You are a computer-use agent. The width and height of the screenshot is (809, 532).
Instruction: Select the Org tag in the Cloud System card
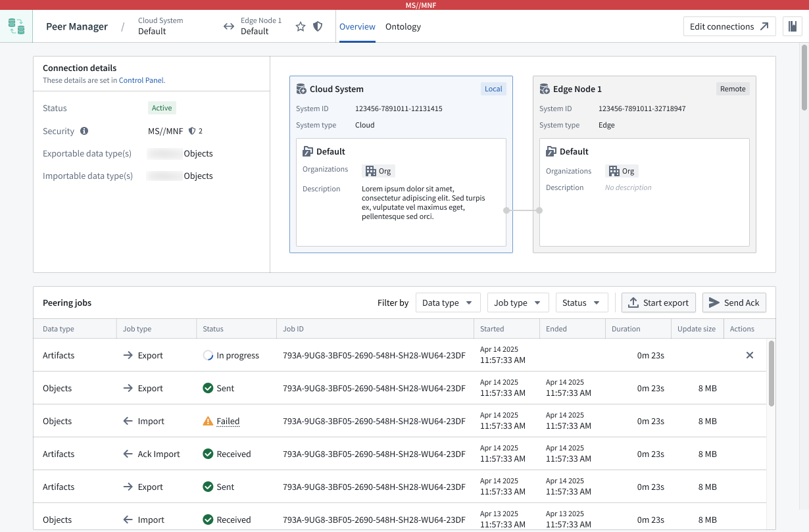[x=378, y=170]
